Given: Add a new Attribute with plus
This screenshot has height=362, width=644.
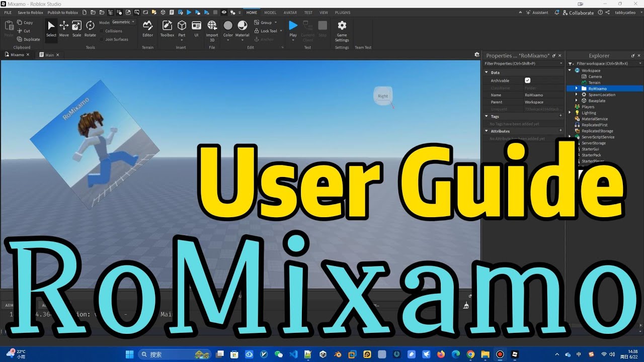Looking at the screenshot, I should 560,131.
